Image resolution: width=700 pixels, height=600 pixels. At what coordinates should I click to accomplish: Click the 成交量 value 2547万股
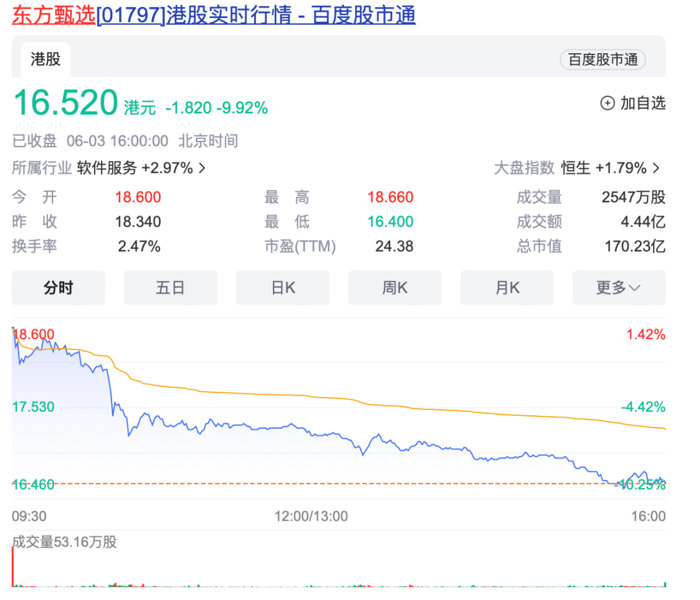click(633, 197)
